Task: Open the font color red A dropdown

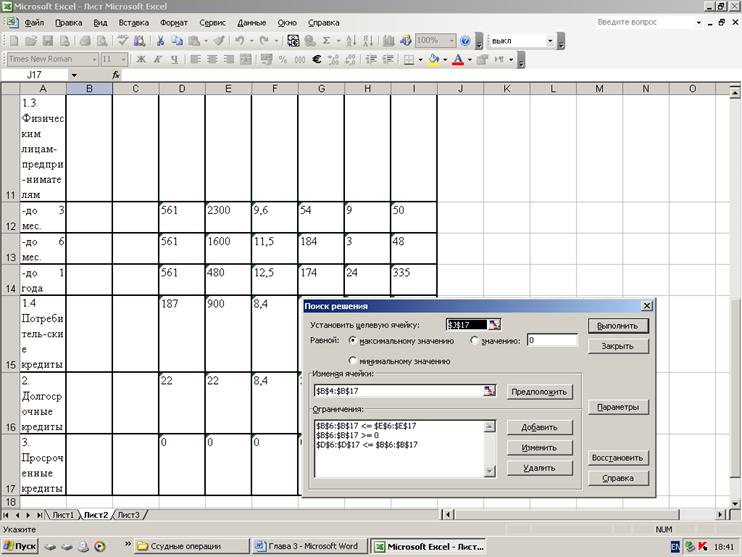Action: (x=469, y=60)
